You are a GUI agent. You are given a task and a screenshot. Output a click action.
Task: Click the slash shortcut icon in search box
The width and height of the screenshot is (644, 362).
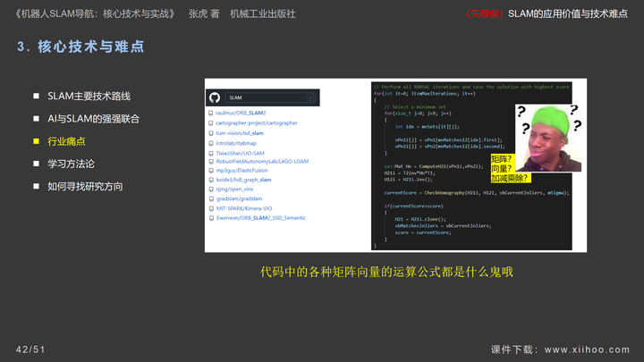[310, 97]
